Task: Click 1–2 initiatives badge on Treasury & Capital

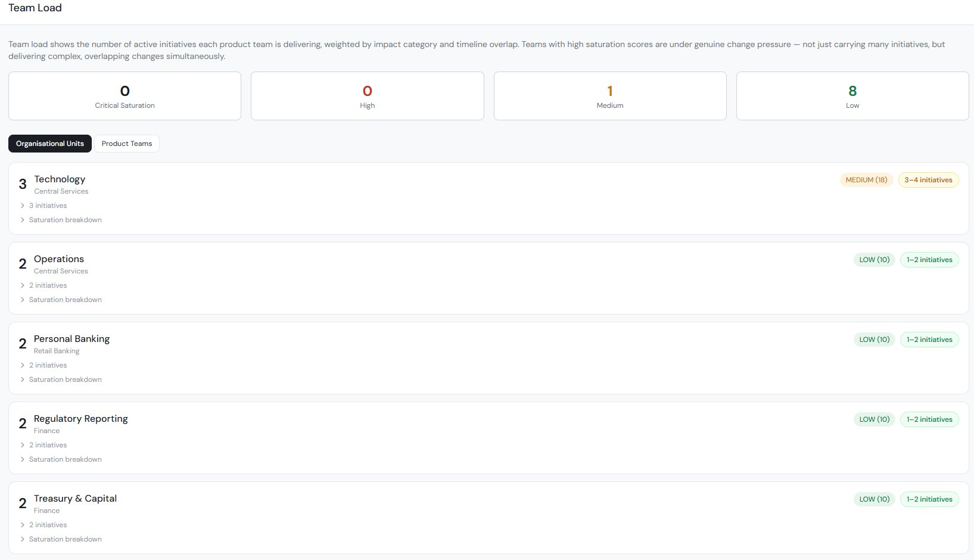Action: tap(929, 499)
